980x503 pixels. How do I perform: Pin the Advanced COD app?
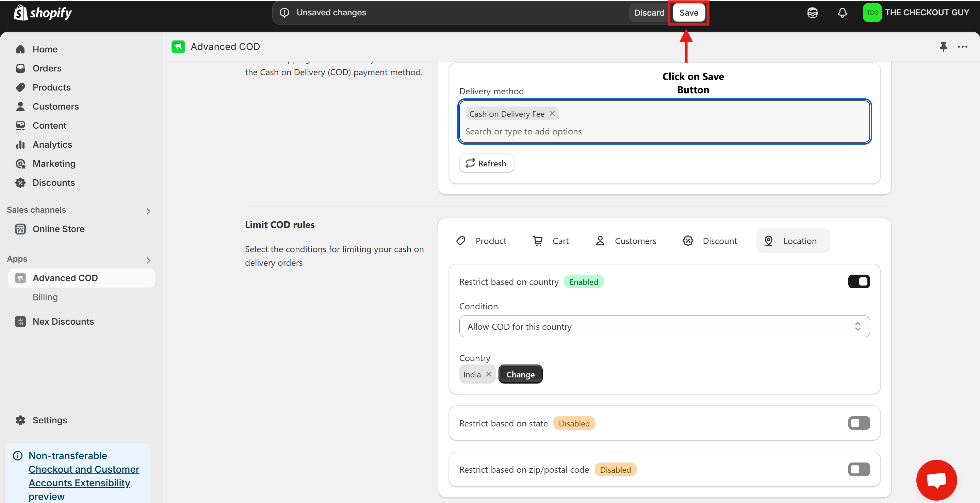943,46
